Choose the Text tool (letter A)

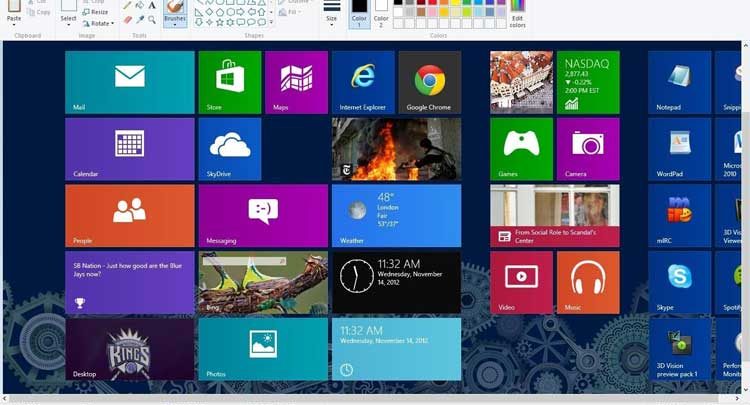[x=152, y=5]
